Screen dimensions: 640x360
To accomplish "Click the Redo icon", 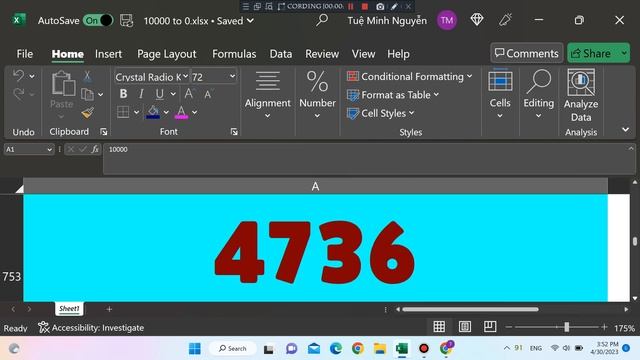I will point(18,94).
